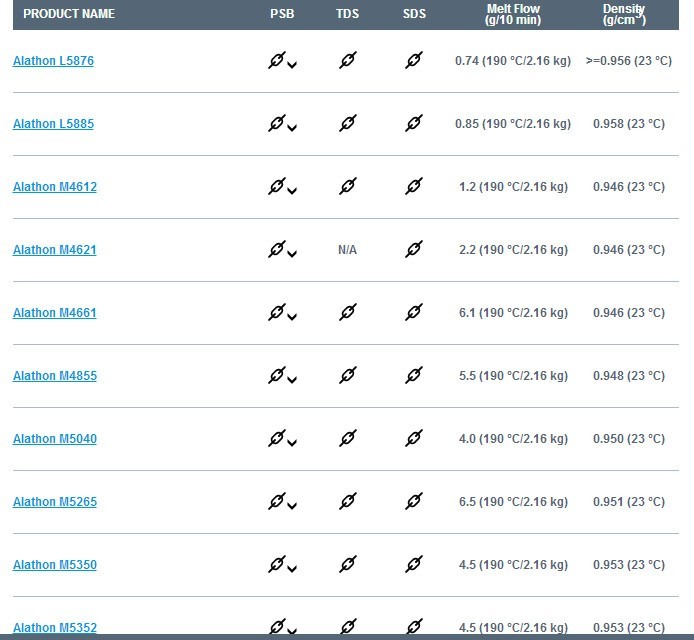Image resolution: width=694 pixels, height=640 pixels.
Task: Click the PRODUCT NAME column header
Action: pyautogui.click(x=69, y=14)
